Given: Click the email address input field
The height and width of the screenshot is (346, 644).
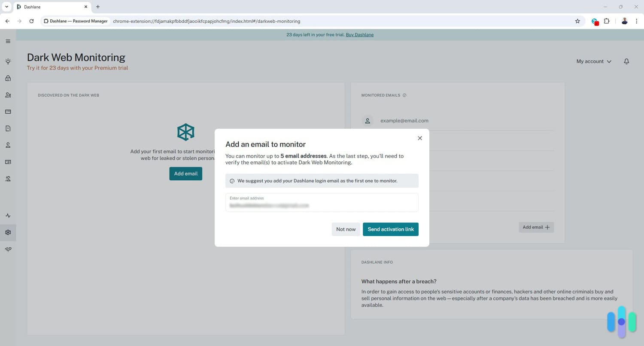Looking at the screenshot, I should pos(321,203).
